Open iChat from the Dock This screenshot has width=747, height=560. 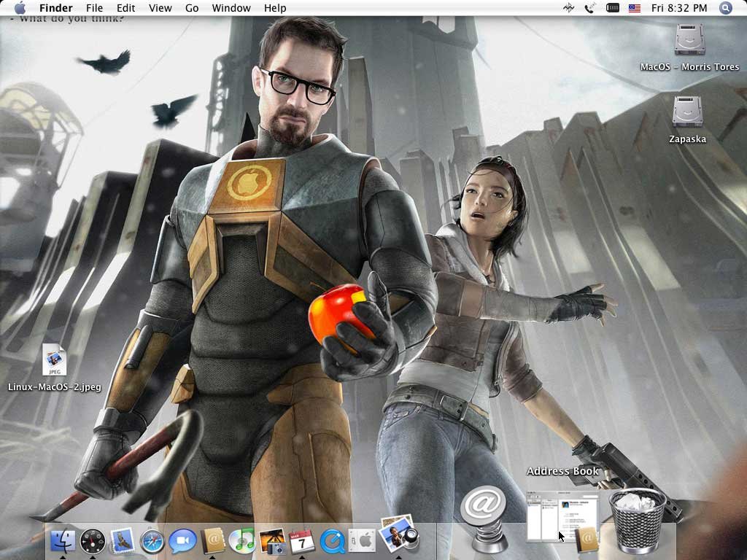click(x=182, y=541)
